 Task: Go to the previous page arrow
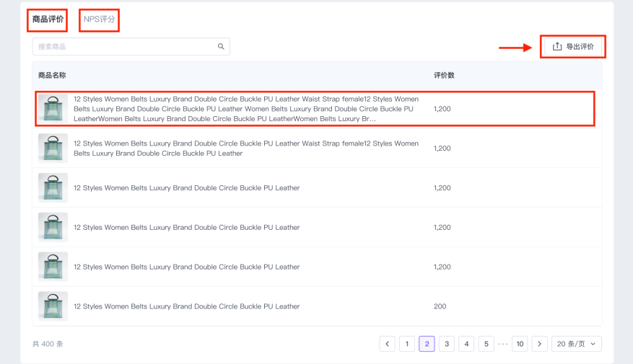[x=388, y=345]
